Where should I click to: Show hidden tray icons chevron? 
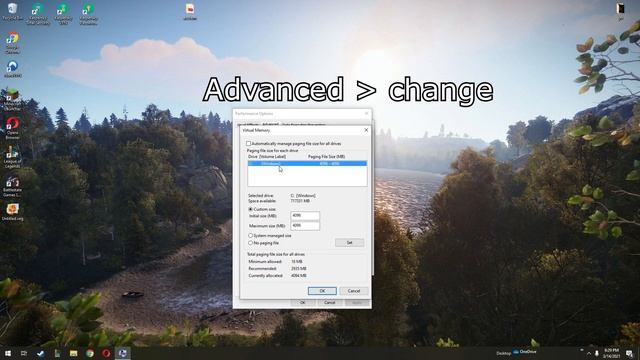pos(589,353)
